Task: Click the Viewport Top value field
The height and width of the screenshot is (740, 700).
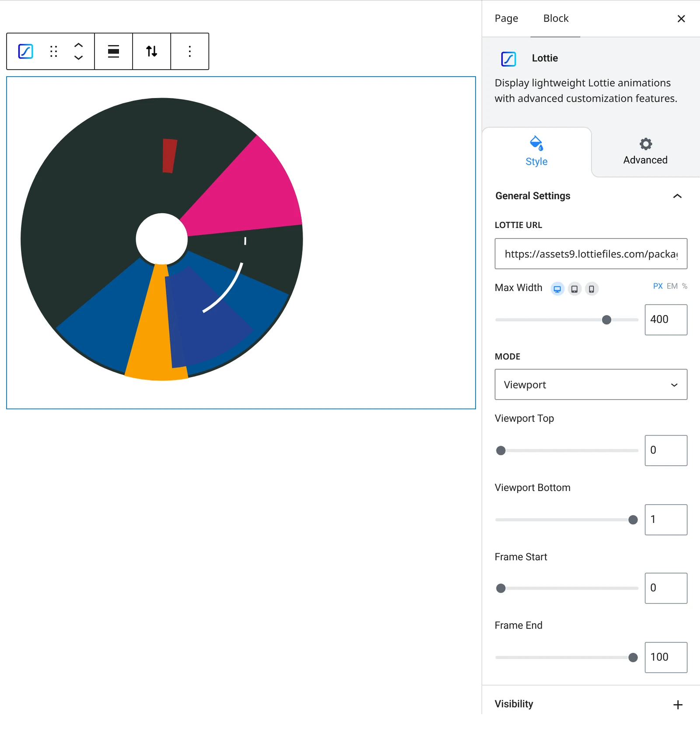Action: click(x=666, y=450)
